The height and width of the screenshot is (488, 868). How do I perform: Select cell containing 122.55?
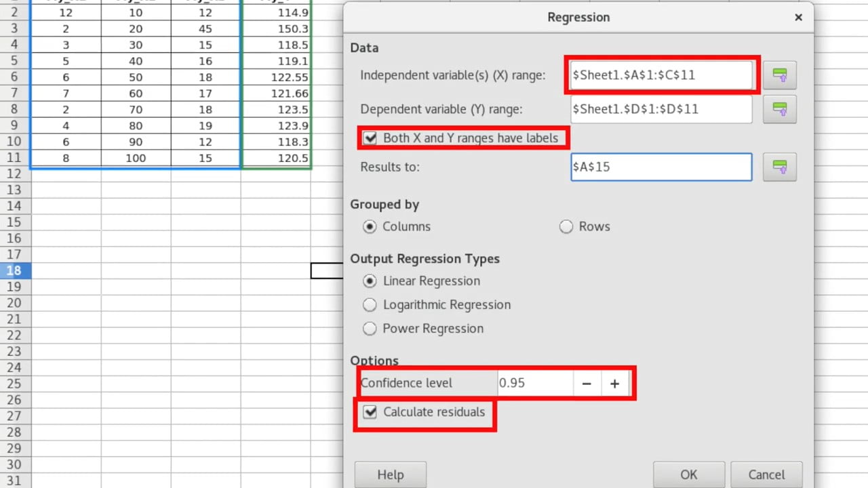click(276, 77)
